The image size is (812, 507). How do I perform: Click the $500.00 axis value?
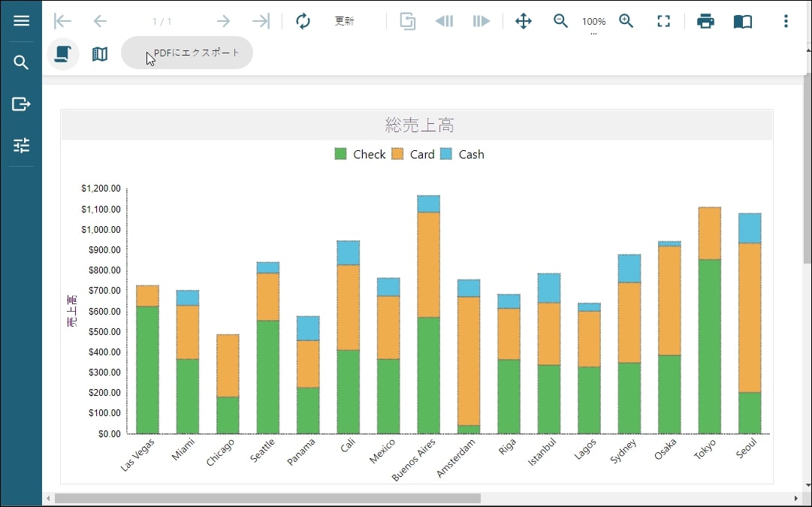104,331
